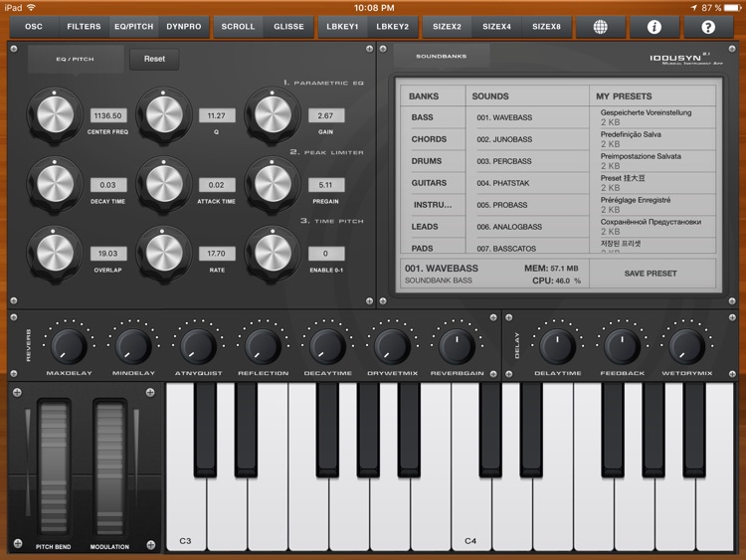Viewport: 746px width, 560px height.
Task: Select the CHORDS bank
Action: [x=433, y=139]
